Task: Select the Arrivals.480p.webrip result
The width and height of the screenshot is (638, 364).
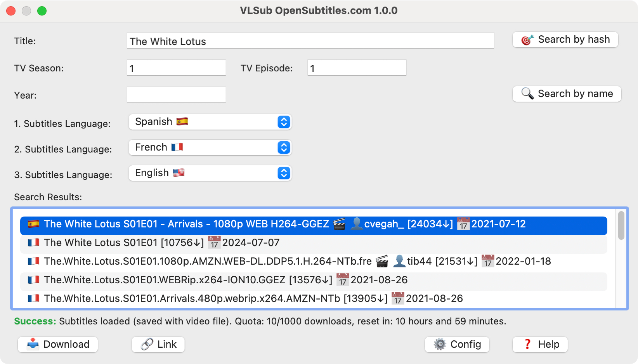Action: tap(314, 299)
